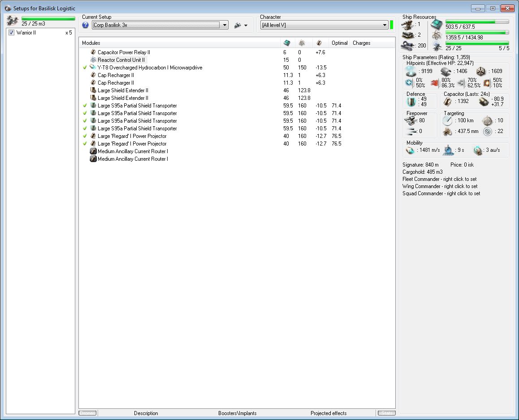Click the Cargohold: 485 m3 text
This screenshot has width=519, height=420.
click(x=422, y=172)
